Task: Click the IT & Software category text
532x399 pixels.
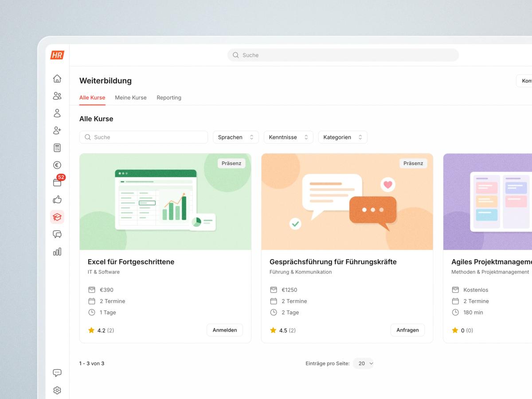Action: tap(104, 272)
